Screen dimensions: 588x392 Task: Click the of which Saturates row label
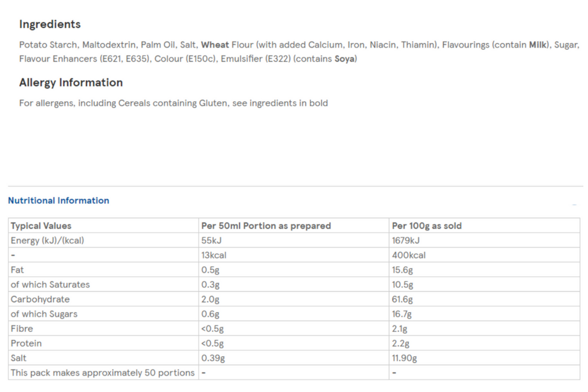click(x=50, y=284)
